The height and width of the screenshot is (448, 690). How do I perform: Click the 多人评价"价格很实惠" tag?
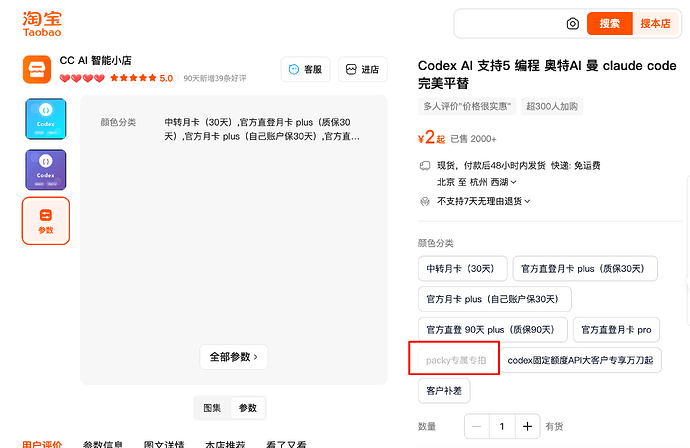click(x=467, y=106)
